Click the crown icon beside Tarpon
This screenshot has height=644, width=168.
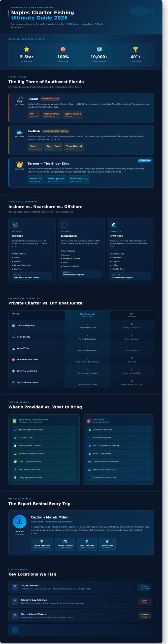[20, 164]
